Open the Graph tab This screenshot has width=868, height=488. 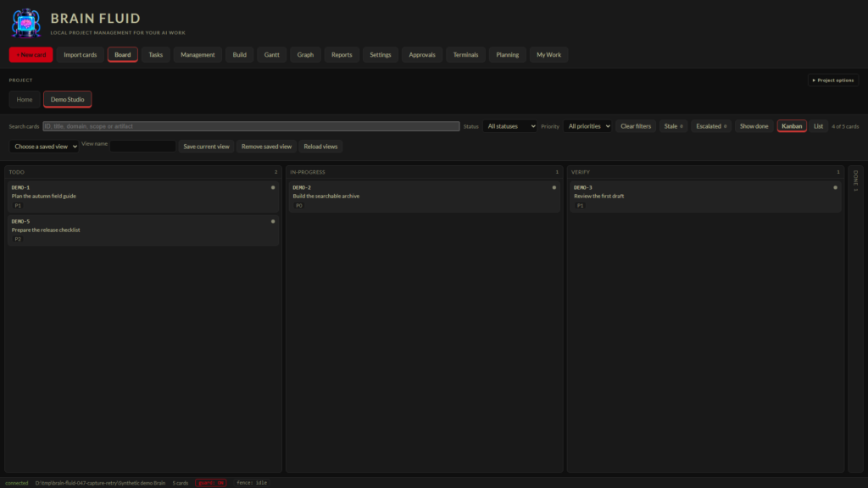[305, 55]
